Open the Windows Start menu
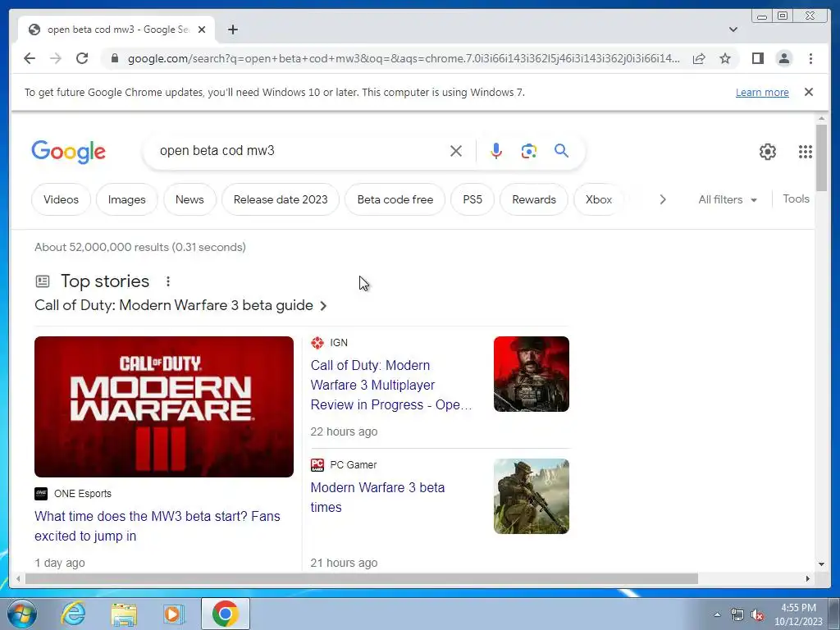Image resolution: width=840 pixels, height=630 pixels. point(22,614)
